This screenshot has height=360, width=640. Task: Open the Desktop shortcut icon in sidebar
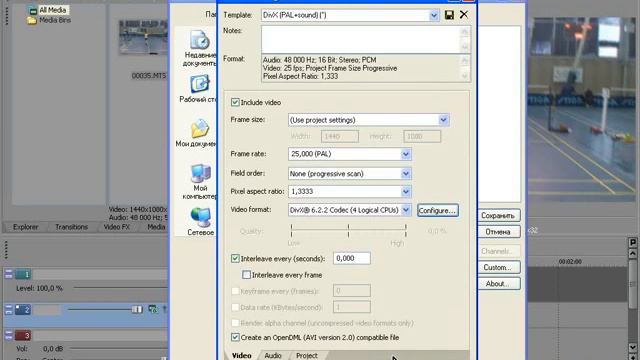click(199, 84)
